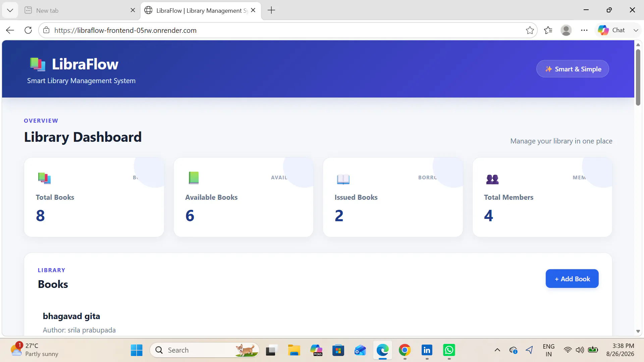The width and height of the screenshot is (644, 362).
Task: Click the OVERVIEW section label
Action: coord(41,121)
